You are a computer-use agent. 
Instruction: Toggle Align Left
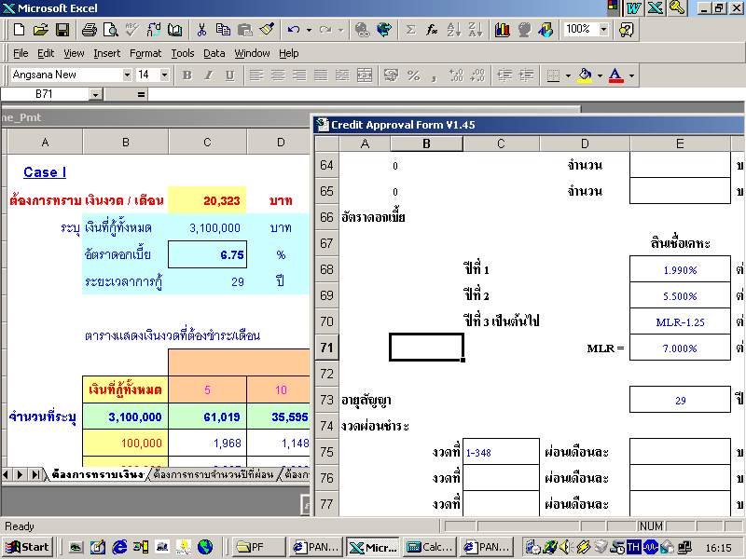[x=256, y=75]
